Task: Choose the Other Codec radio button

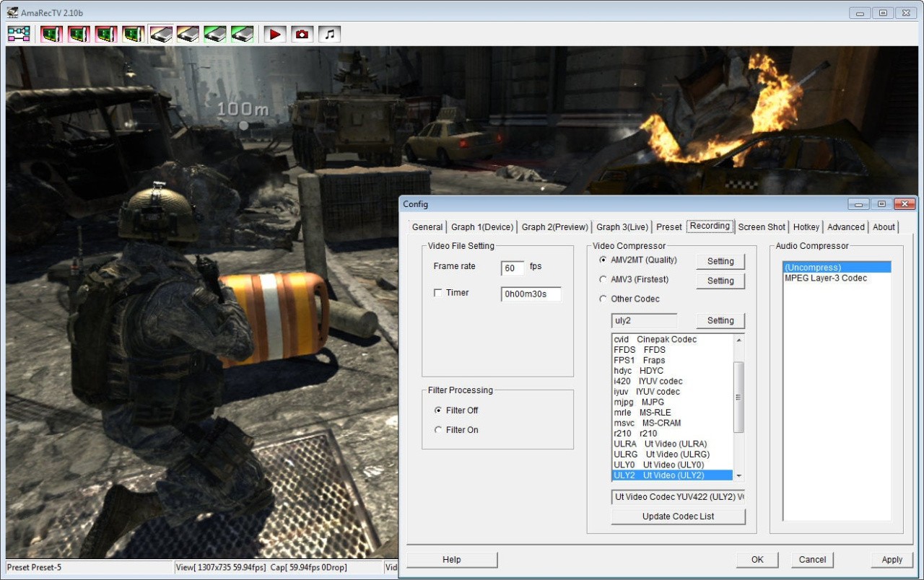Action: (x=603, y=299)
